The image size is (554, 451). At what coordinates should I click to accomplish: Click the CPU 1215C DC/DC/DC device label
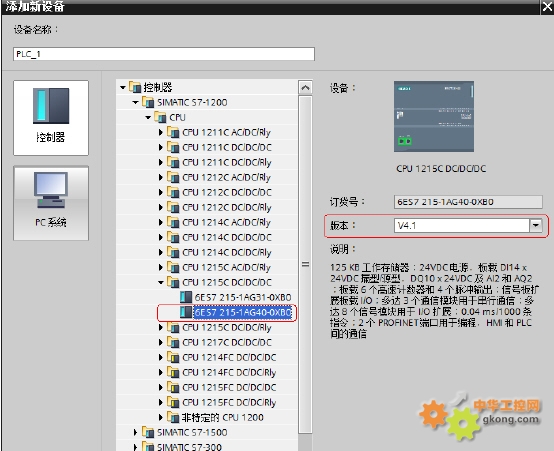pyautogui.click(x=441, y=169)
